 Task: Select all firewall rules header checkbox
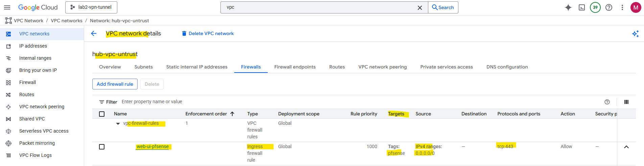pos(102,114)
